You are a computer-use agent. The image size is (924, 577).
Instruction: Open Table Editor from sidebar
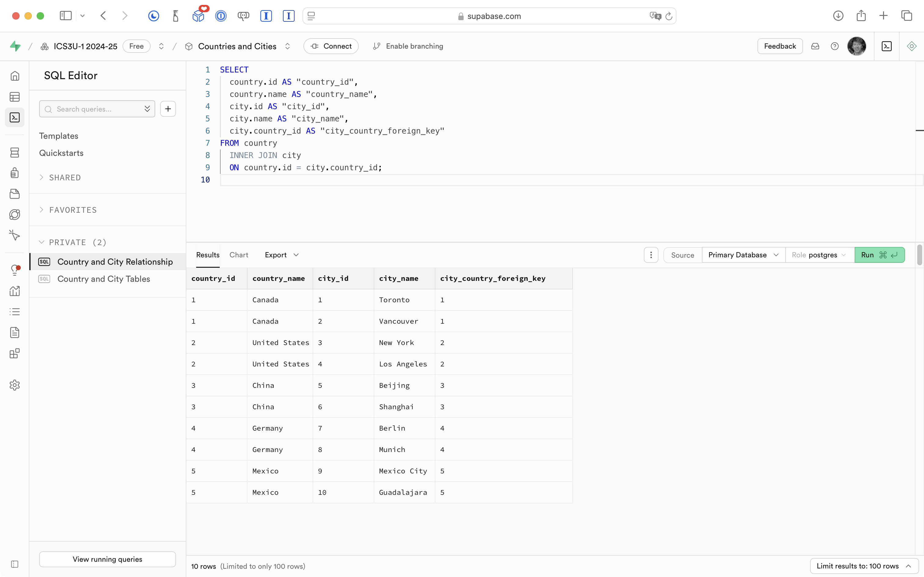14,97
